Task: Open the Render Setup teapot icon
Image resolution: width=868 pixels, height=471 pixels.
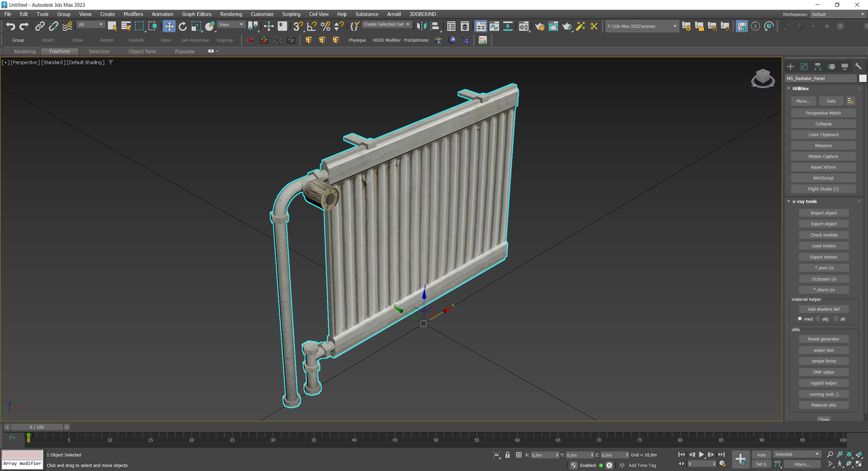Action: point(539,26)
